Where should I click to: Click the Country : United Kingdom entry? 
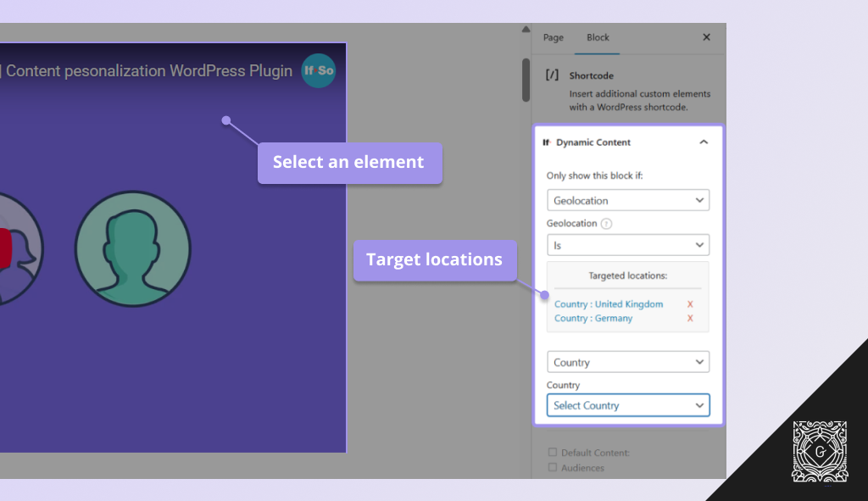tap(607, 303)
